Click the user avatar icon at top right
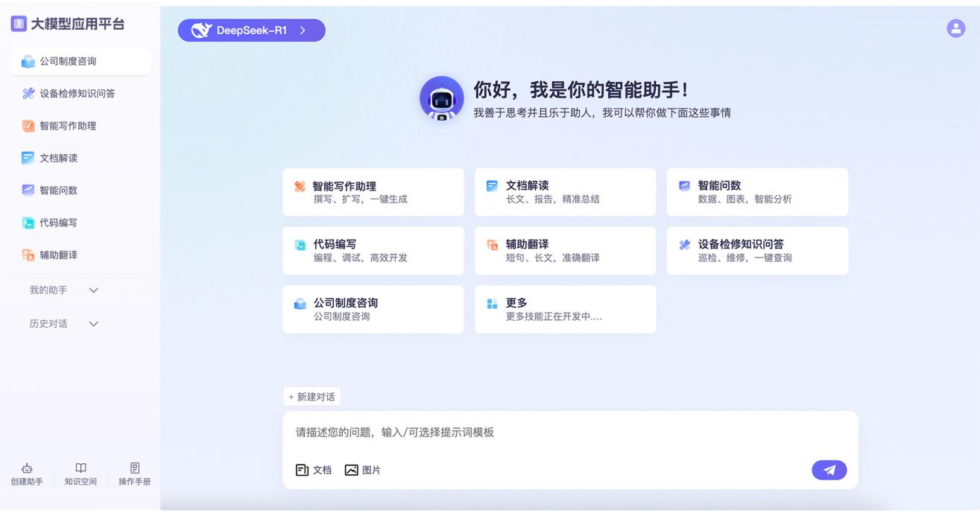980x516 pixels. pyautogui.click(x=955, y=28)
